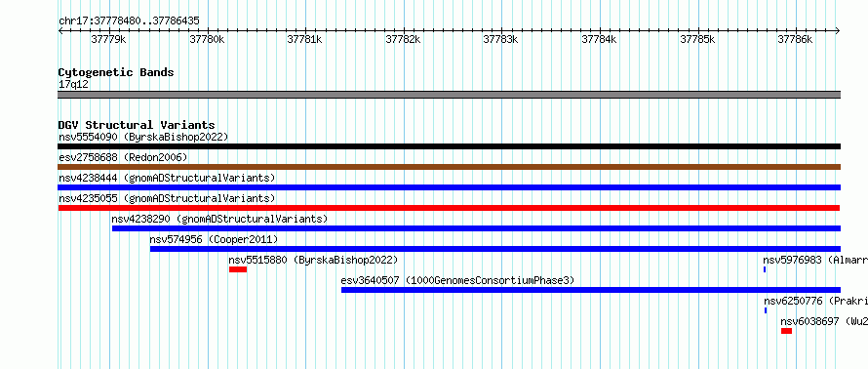Screen dimensions: 868x369
Task: Click the red nsv4235055 variant bar
Action: [x=449, y=208]
